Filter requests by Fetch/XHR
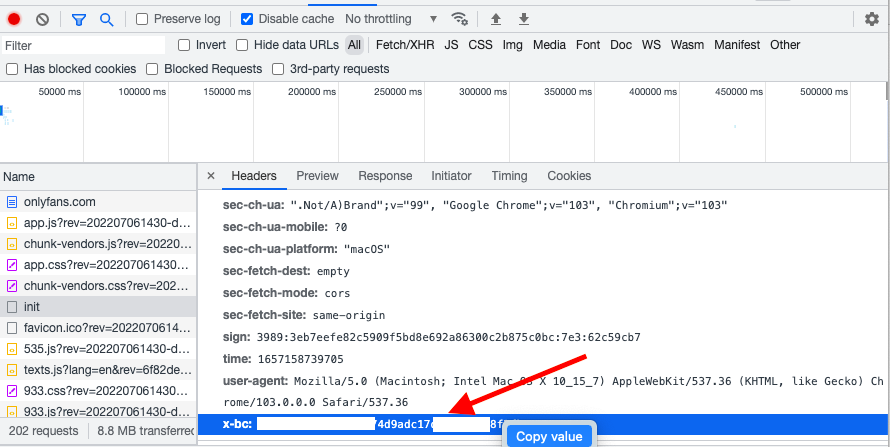This screenshot has height=447, width=890. [x=403, y=45]
